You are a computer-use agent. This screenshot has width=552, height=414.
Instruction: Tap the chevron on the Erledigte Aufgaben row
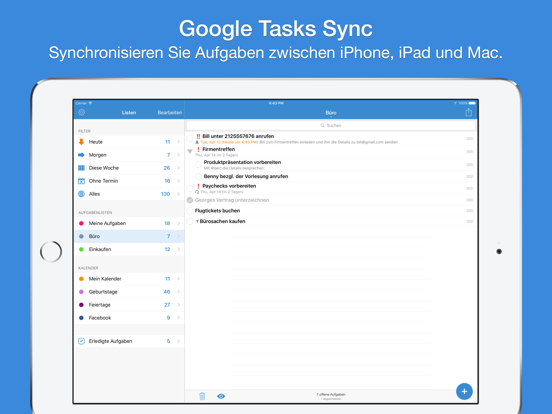click(x=178, y=341)
